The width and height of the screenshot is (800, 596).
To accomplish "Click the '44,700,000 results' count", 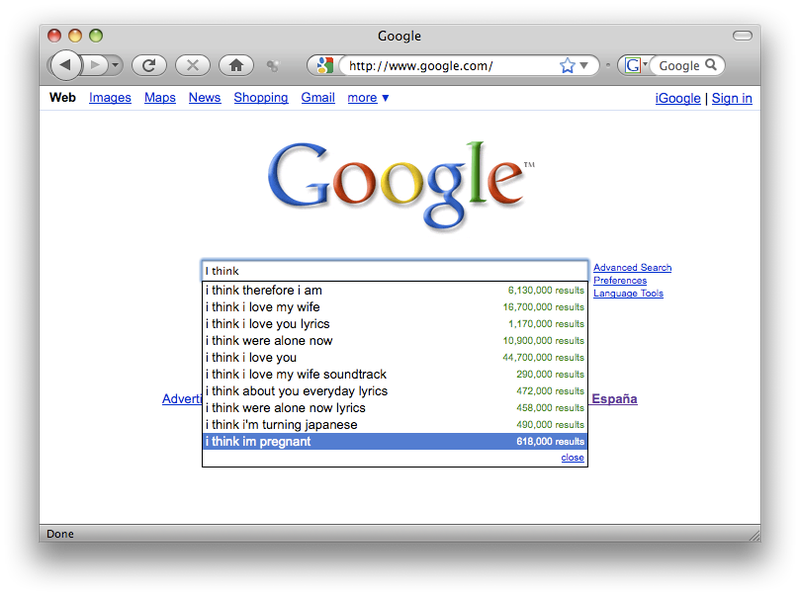I will pos(543,357).
